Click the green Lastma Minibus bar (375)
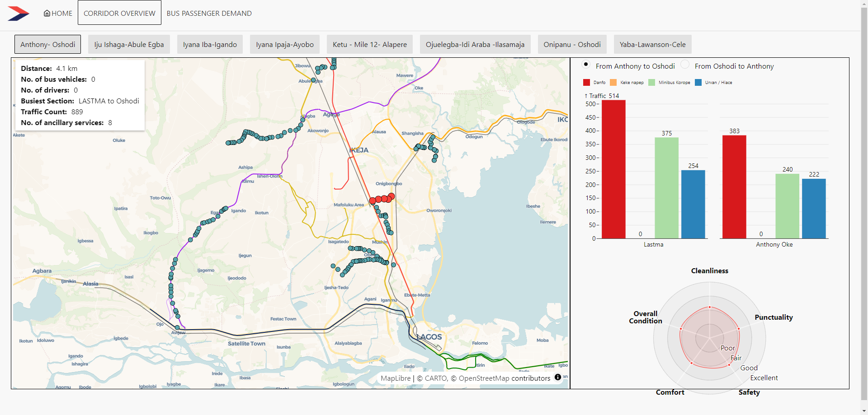Viewport: 868px width, 415px height. [666, 188]
